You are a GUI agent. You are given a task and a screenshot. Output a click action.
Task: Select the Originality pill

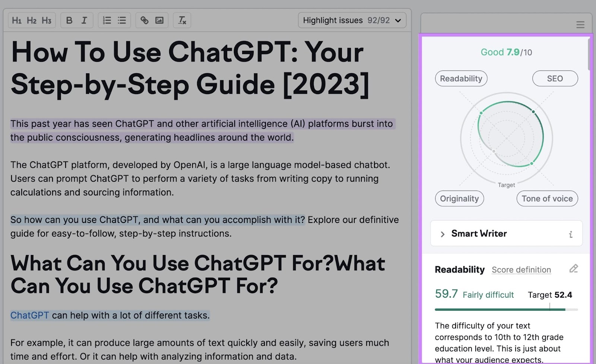[x=459, y=199]
